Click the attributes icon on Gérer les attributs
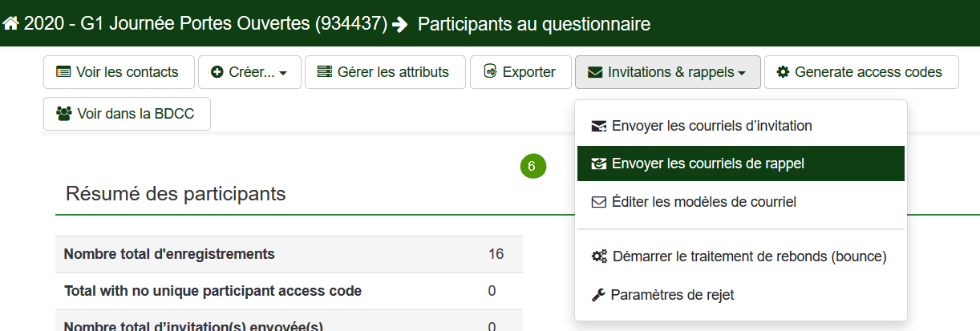This screenshot has height=331, width=980. pos(325,72)
